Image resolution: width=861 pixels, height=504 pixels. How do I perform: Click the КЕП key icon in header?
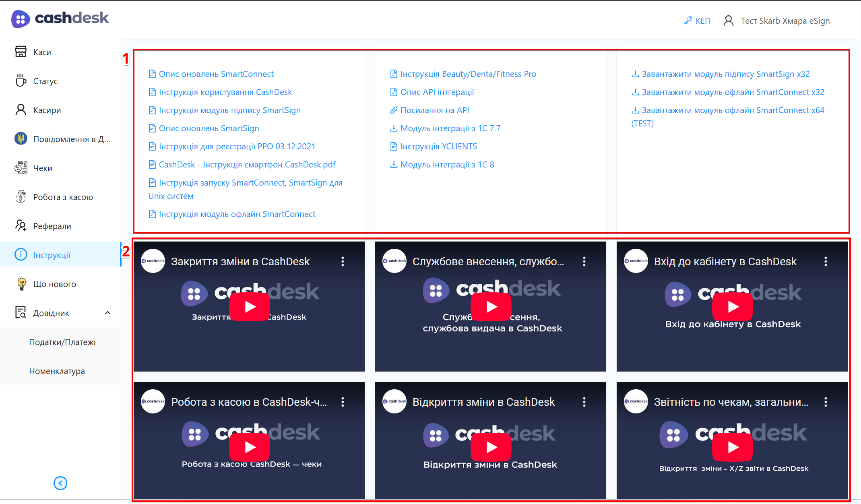(x=688, y=21)
